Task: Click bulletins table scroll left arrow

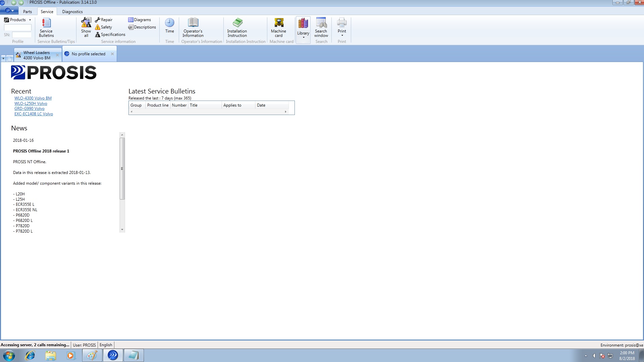Action: 131,112
